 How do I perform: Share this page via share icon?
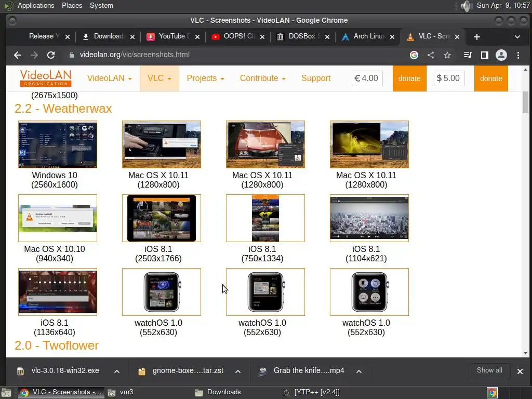[431, 55]
